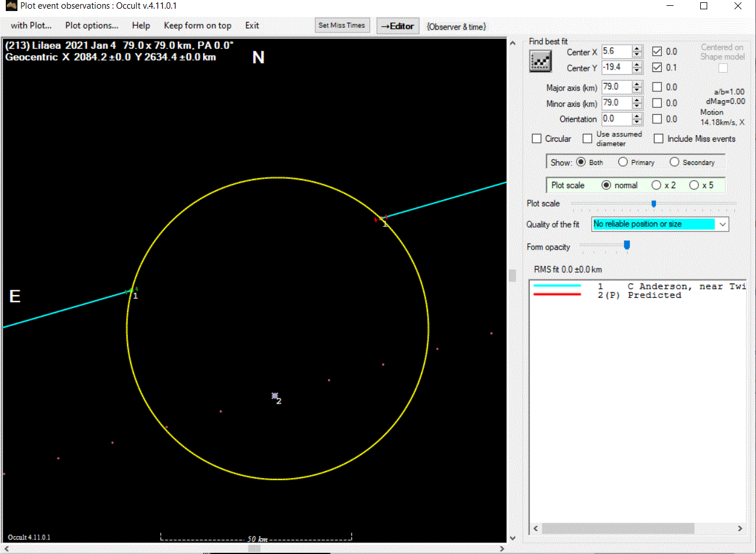This screenshot has width=756, height=554.
Task: Toggle Centered on Shape model checkbox
Action: coord(723,68)
